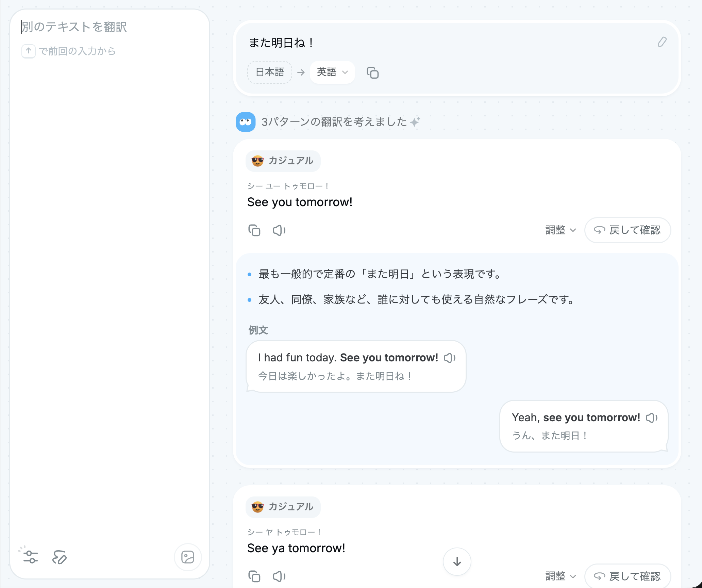Copy the translation See ya tomorrow!

click(254, 576)
